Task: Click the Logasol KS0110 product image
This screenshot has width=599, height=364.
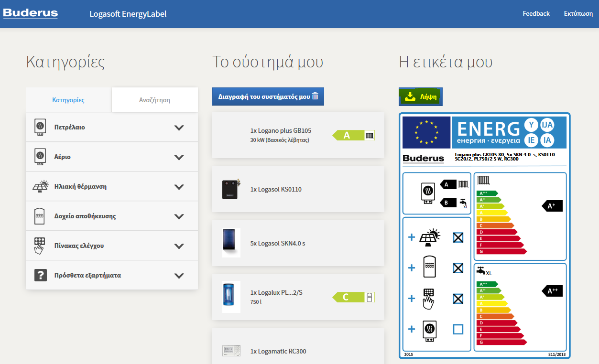Action: coord(231,189)
